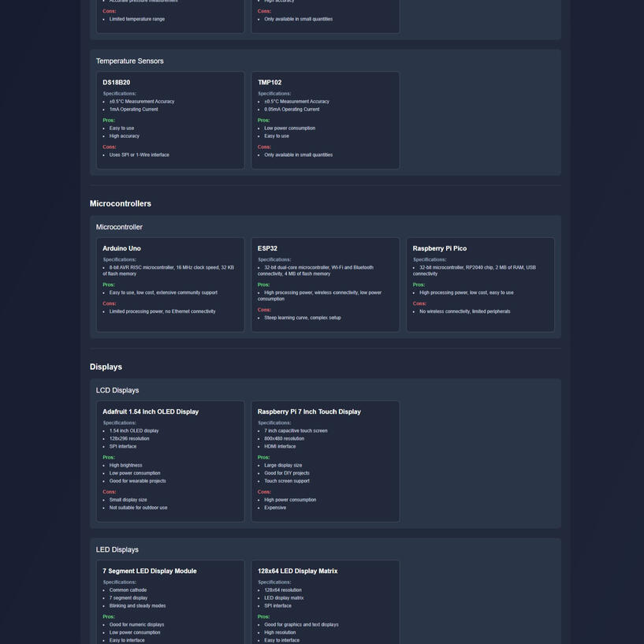
Task: Select the Raspberry Pi Pico card title
Action: (x=440, y=248)
